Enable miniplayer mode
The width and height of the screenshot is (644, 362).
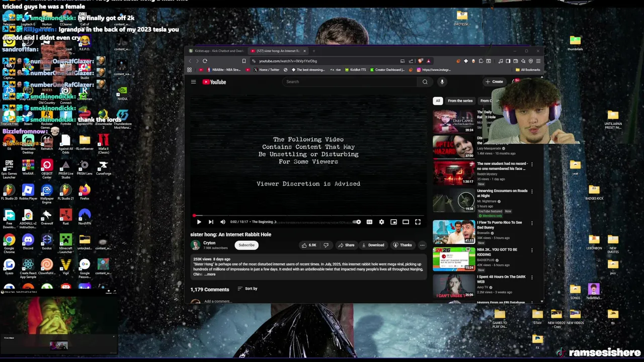pos(393,222)
